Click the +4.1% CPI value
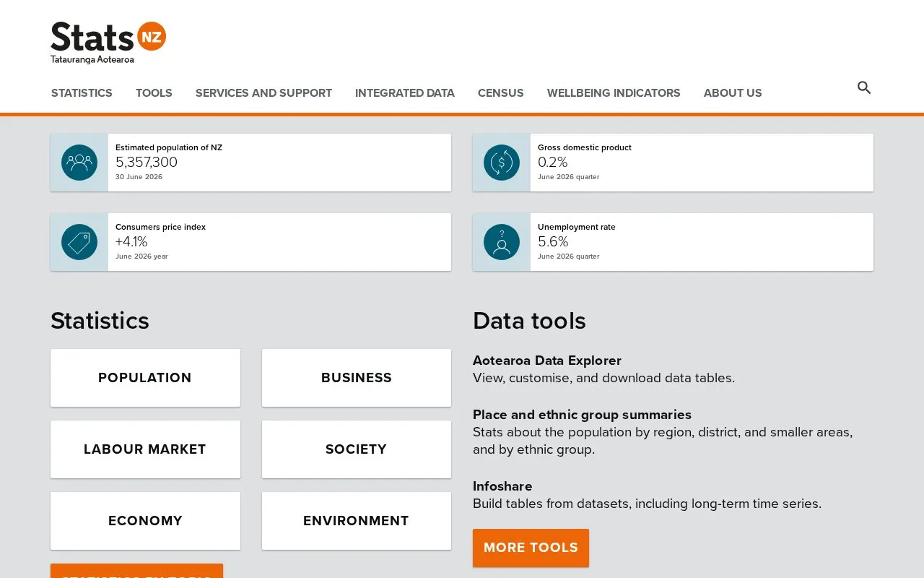 pyautogui.click(x=131, y=242)
